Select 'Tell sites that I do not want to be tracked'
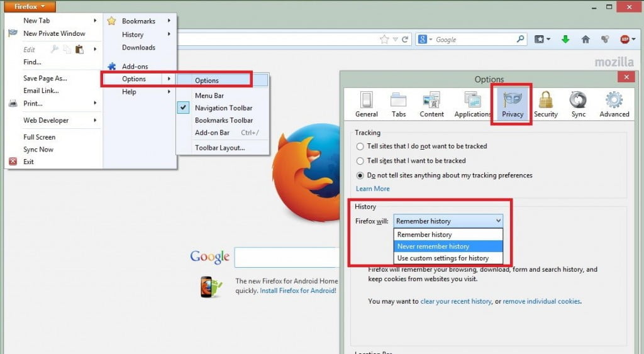The height and width of the screenshot is (354, 644). tap(360, 147)
